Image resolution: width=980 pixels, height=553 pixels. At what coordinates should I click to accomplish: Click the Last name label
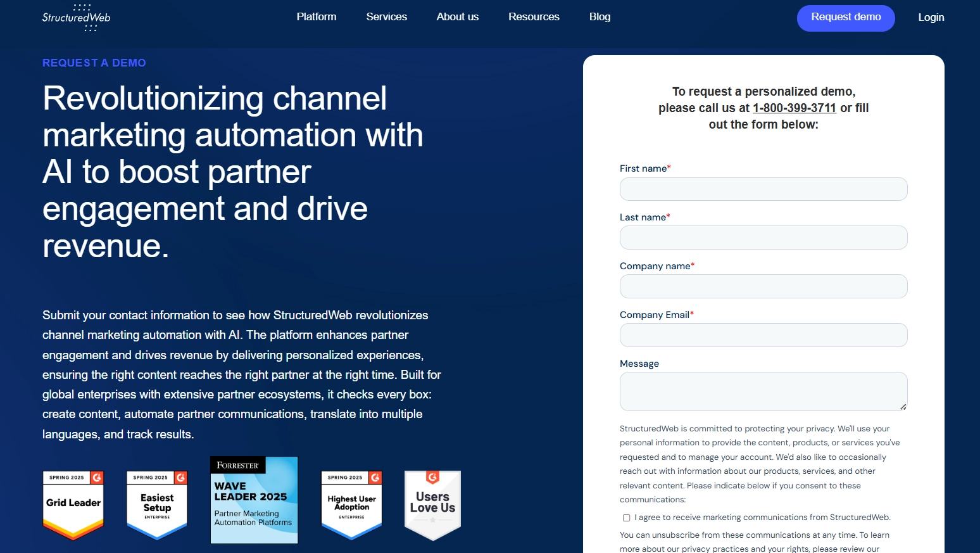pos(644,217)
